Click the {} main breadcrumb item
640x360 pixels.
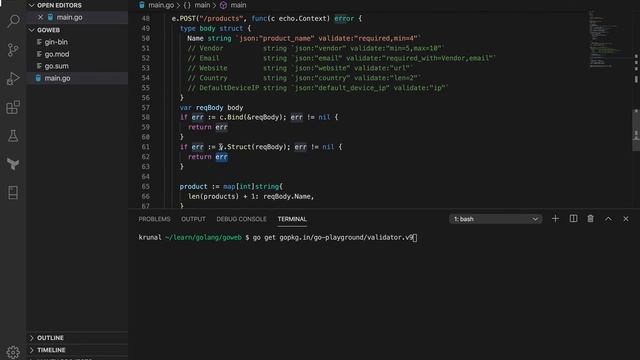[197, 5]
